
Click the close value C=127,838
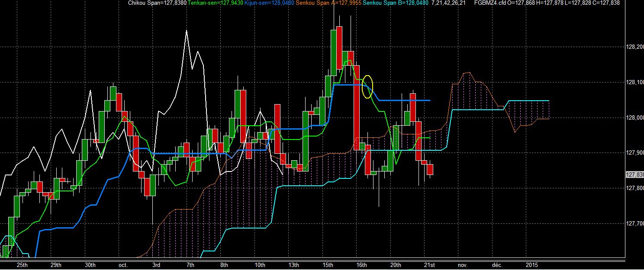coord(606,3)
